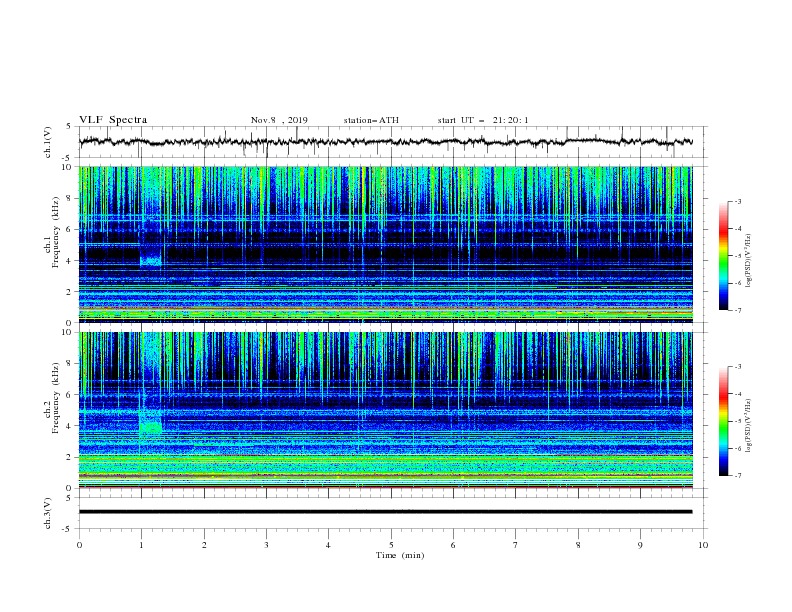Click the ch.2 "log(PSD)(V²/Hz)" colorbar label
Viewport: 792px width, 612px height.
click(749, 426)
